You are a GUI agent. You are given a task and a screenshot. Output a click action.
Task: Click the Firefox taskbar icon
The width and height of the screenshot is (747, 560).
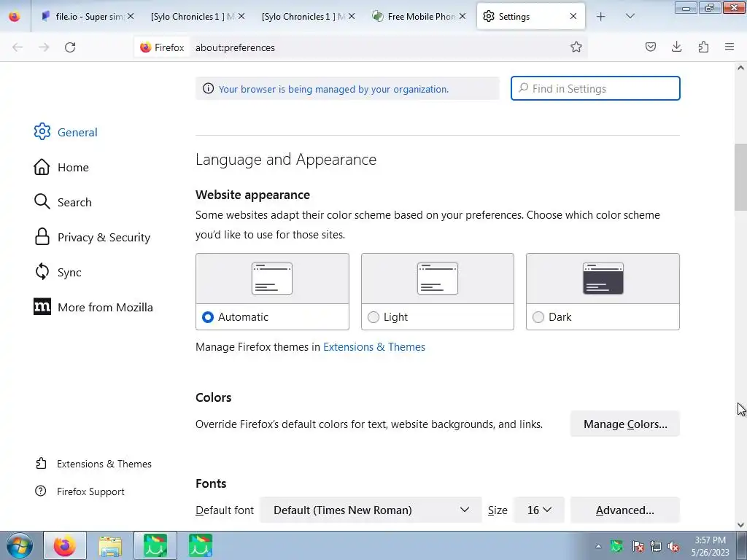[x=65, y=545]
